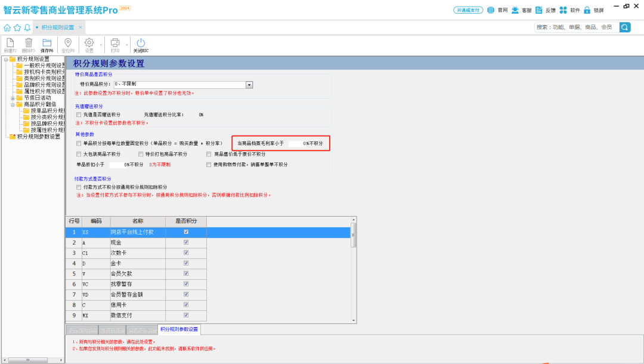Click the 当商品档案毛利率小于 percentage field
This screenshot has width=644, height=364.
click(x=296, y=144)
